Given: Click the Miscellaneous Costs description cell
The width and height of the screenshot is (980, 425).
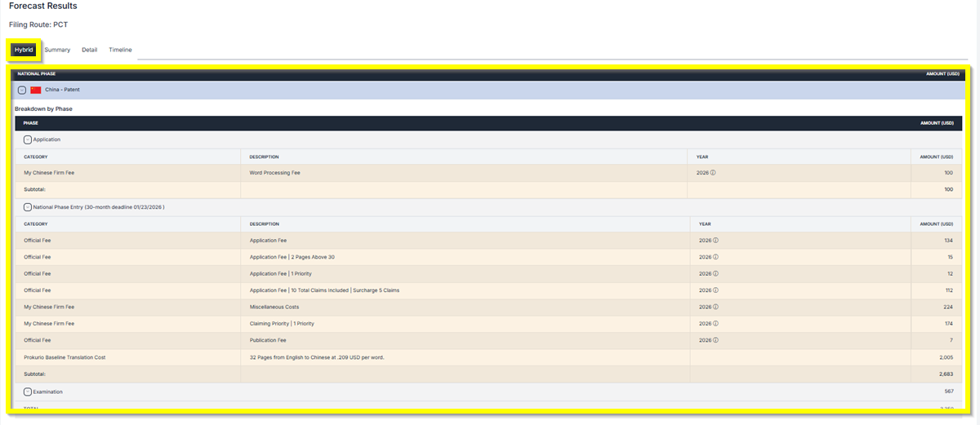Looking at the screenshot, I should tap(274, 307).
